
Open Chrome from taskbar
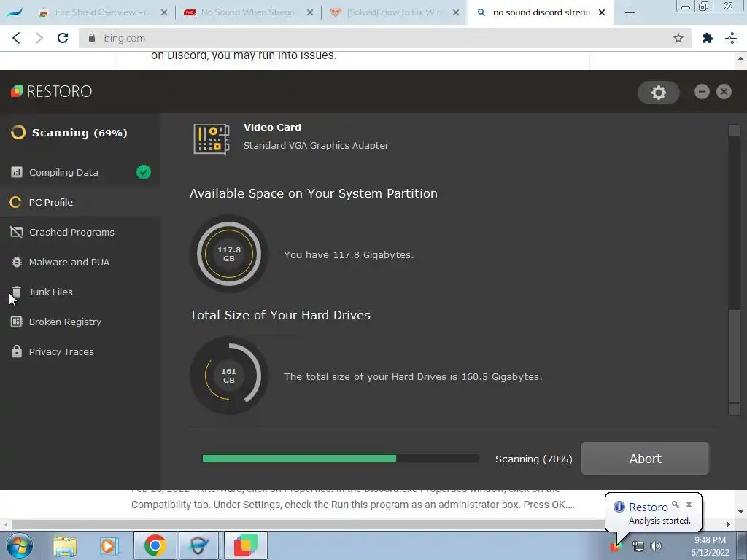(x=155, y=545)
